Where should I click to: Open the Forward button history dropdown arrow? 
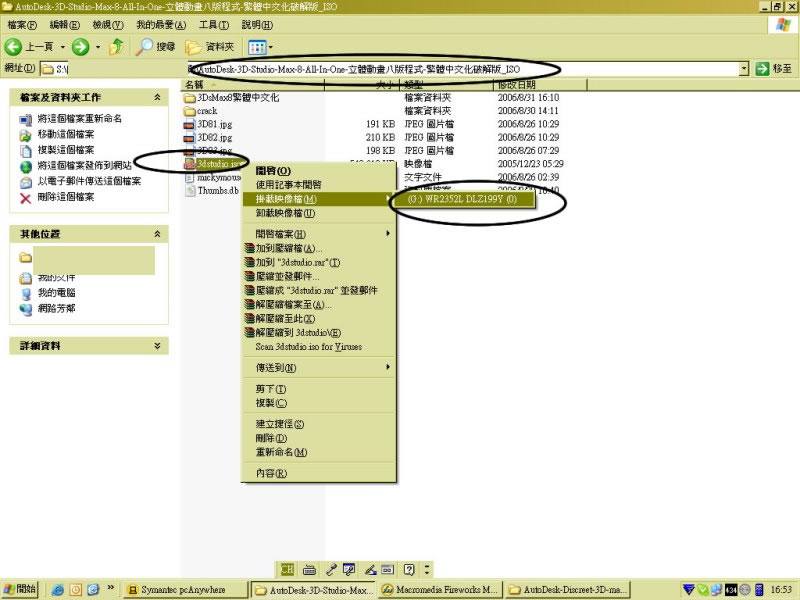click(97, 47)
